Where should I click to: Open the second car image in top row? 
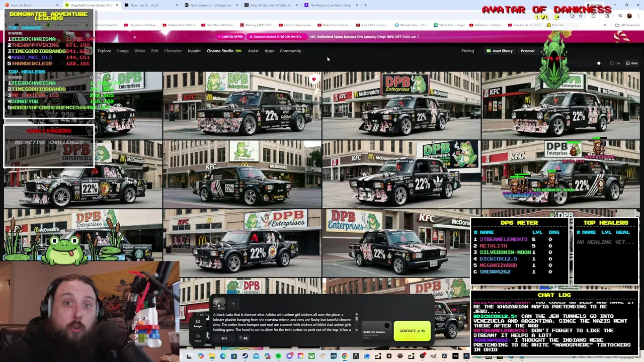(x=242, y=105)
